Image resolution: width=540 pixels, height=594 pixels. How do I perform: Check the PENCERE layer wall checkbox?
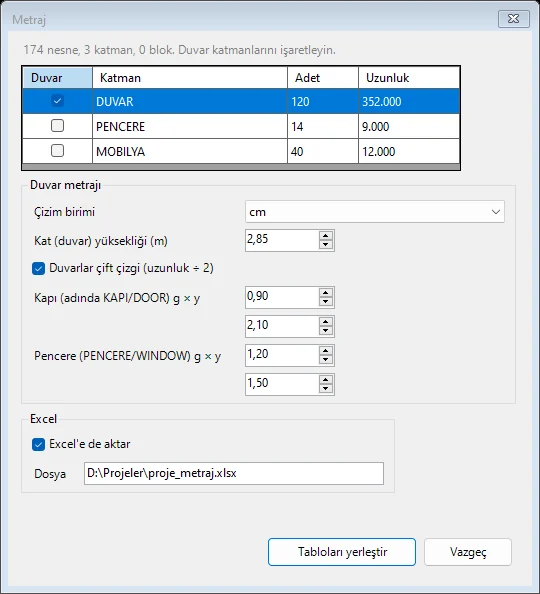[58, 126]
